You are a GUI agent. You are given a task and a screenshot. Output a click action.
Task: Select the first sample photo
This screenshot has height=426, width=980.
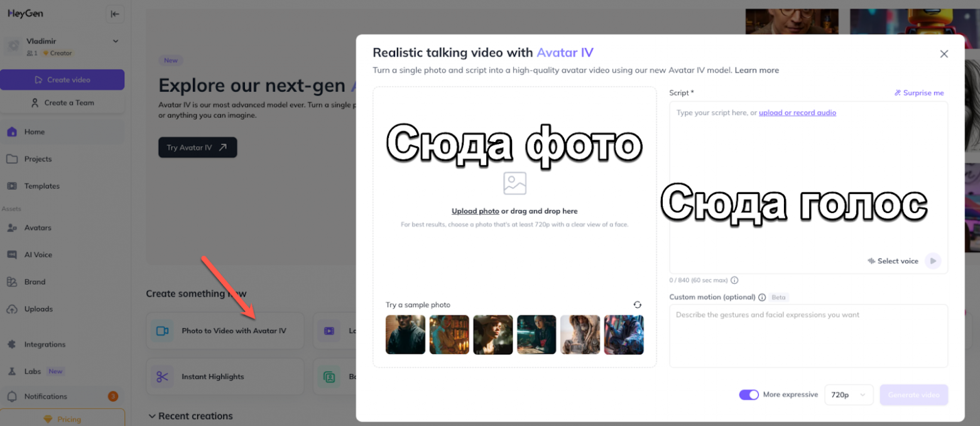(405, 334)
